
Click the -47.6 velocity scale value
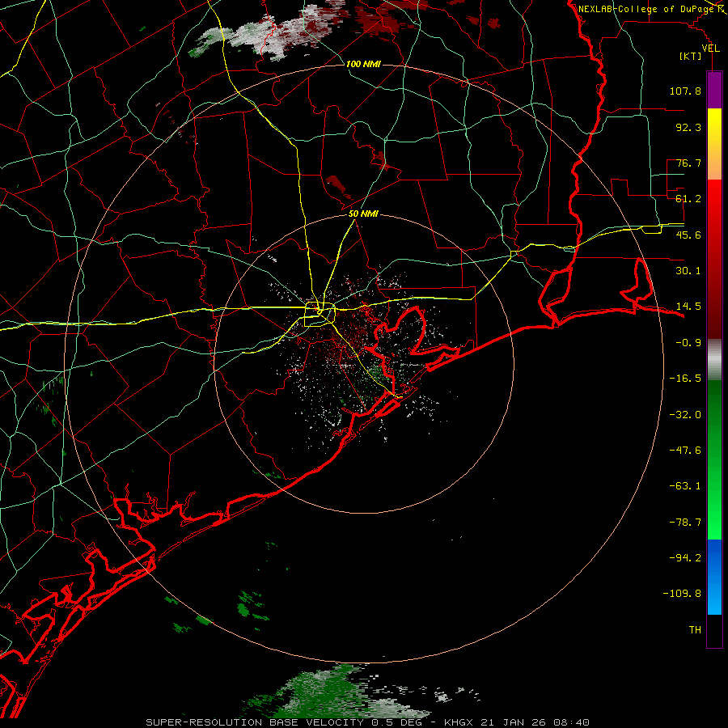[x=685, y=451]
